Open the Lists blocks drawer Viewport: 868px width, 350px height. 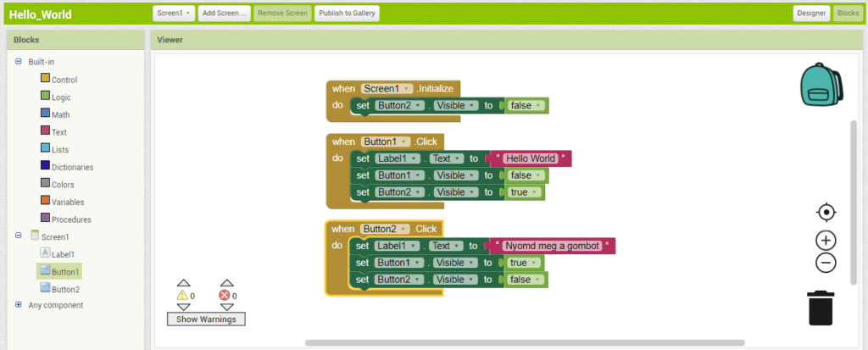54,149
